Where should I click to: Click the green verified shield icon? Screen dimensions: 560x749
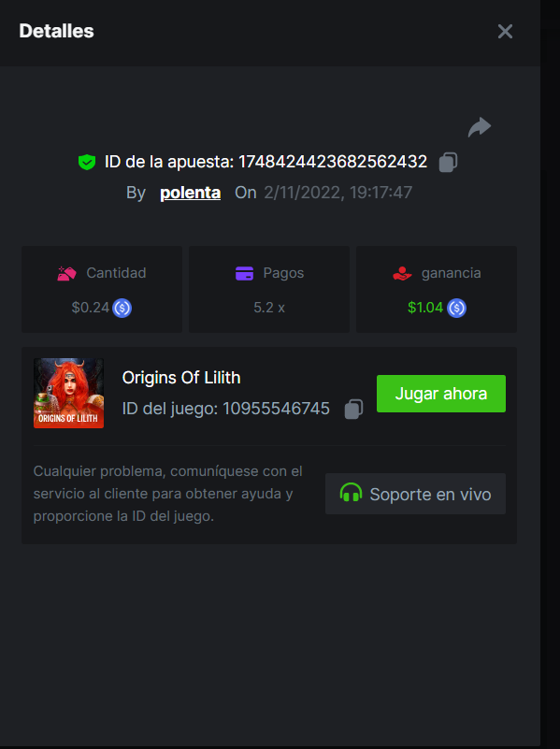click(x=87, y=163)
